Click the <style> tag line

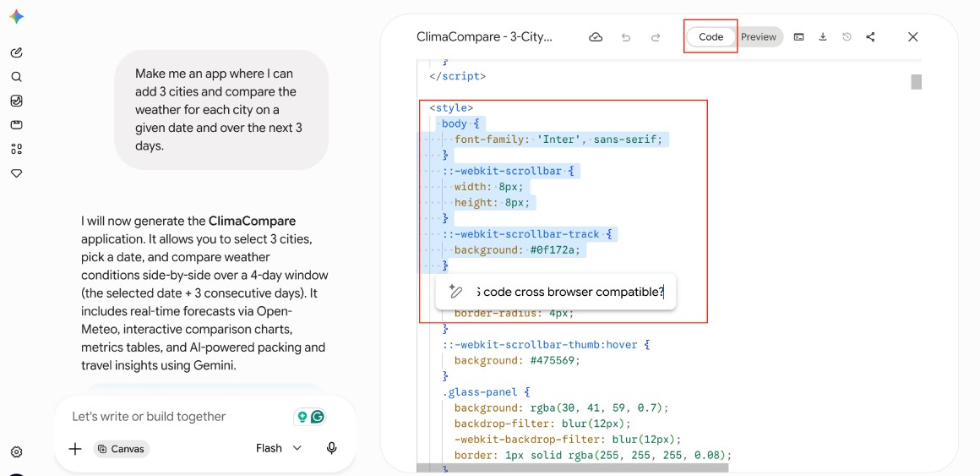pyautogui.click(x=451, y=107)
